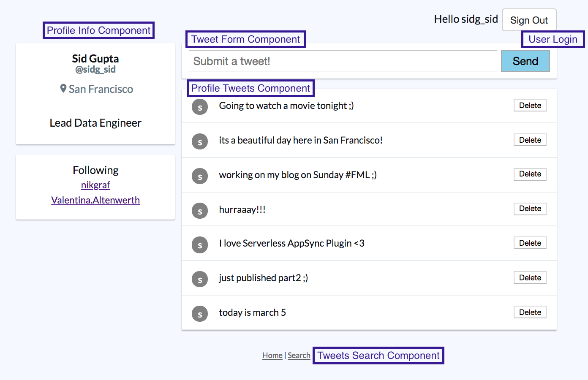588x380 pixels.
Task: Click the avatar beside 'just published part2 ;)'
Action: click(200, 279)
